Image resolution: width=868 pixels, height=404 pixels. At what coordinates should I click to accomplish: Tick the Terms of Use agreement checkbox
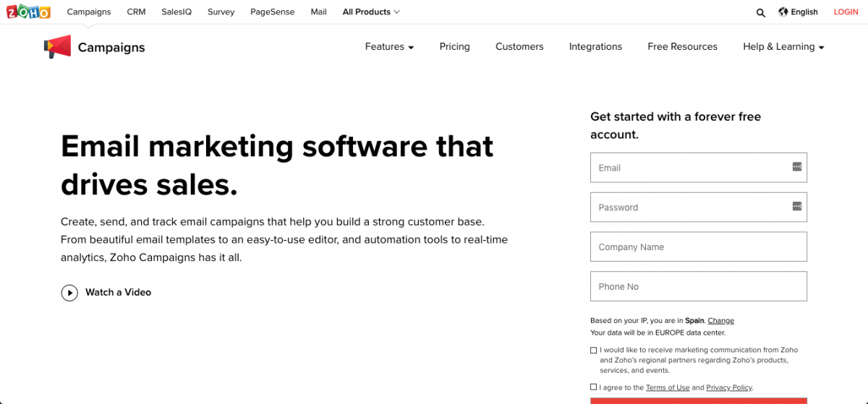(x=594, y=387)
